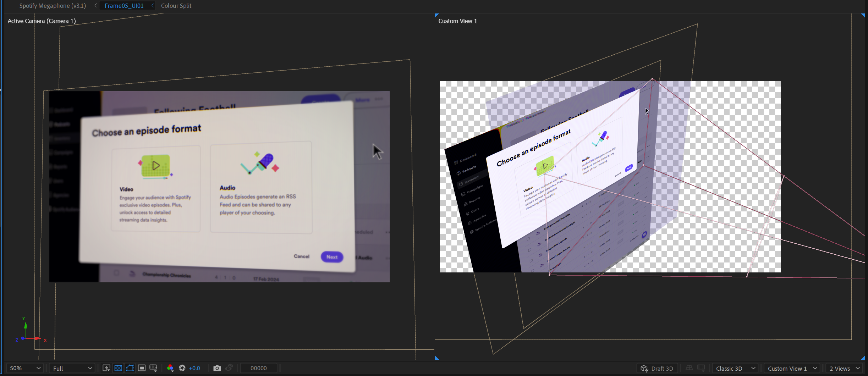Toggle the Region of Interest button

coord(142,368)
